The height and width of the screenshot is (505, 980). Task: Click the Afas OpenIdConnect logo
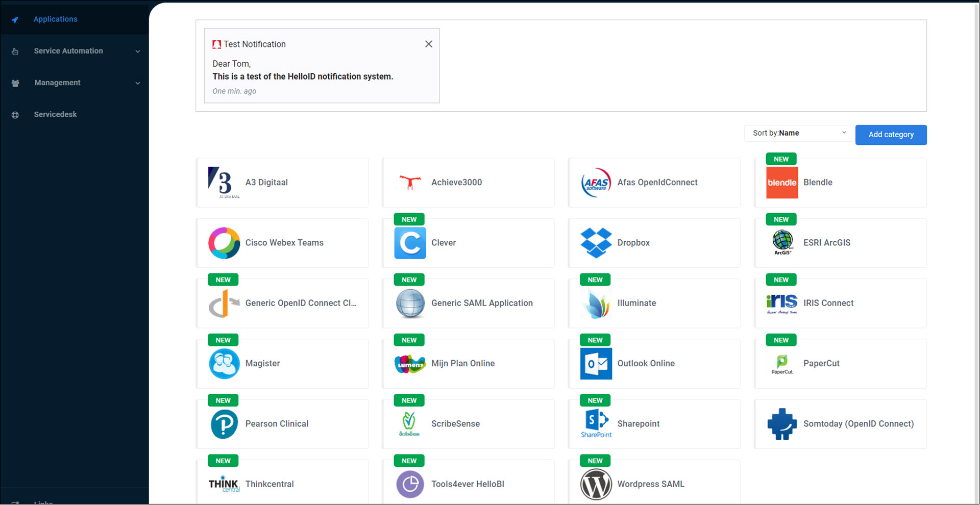point(596,183)
